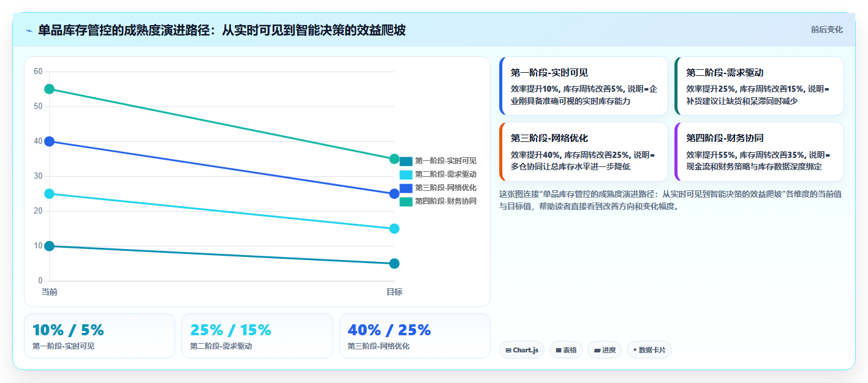Click the description paragraph starting 这张图连接

pyautogui.click(x=671, y=200)
